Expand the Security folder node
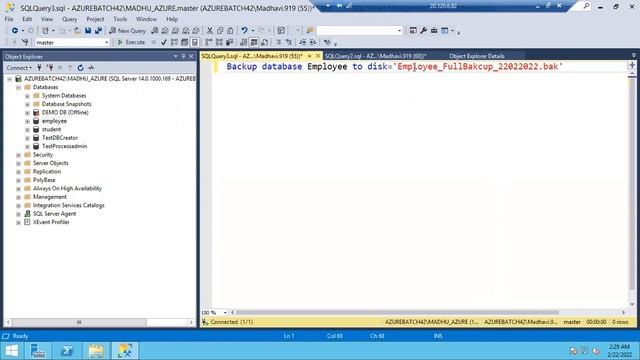The image size is (640, 360). point(18,155)
